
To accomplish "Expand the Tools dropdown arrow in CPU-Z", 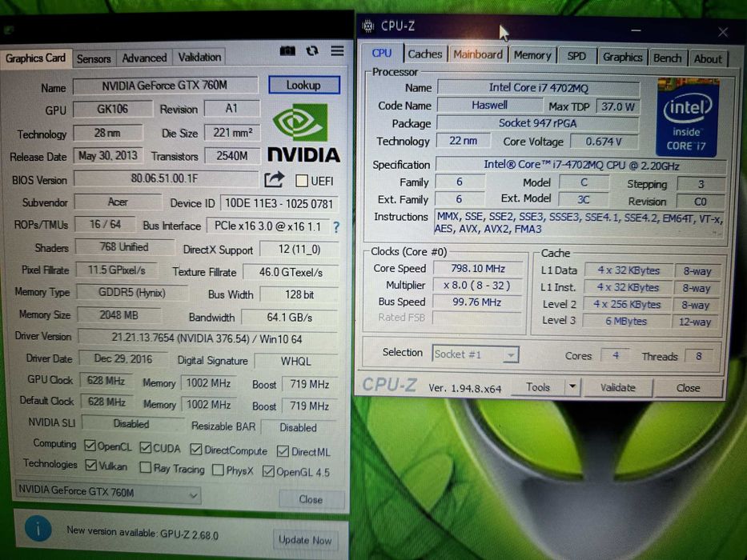I will pyautogui.click(x=572, y=386).
